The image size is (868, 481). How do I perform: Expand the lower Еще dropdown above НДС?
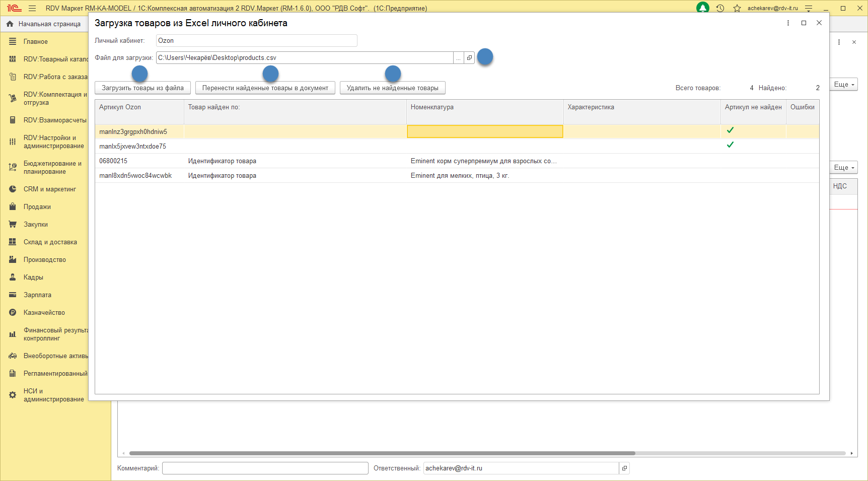[x=844, y=168]
